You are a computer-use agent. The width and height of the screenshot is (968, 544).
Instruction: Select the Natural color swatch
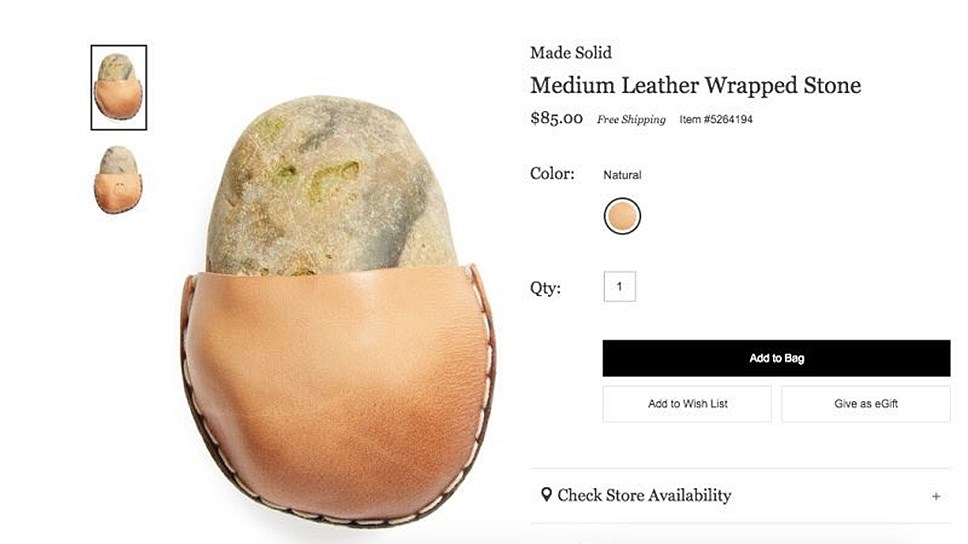[x=622, y=216]
